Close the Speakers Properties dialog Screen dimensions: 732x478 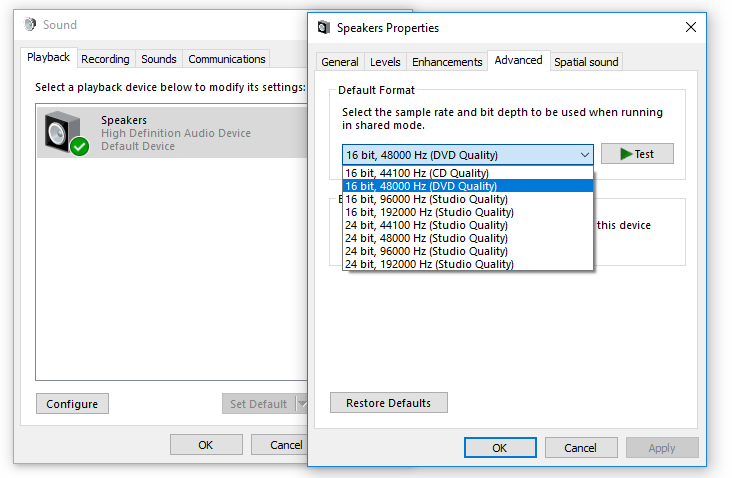tap(690, 27)
